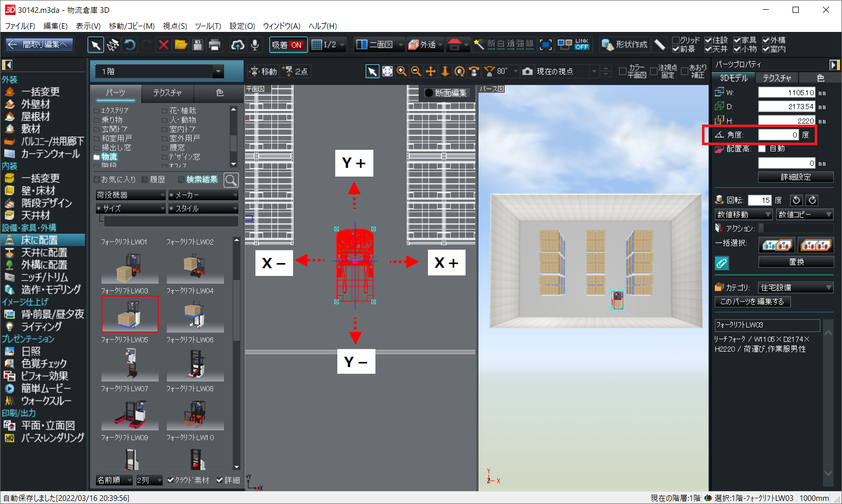Select the measuring ruler tool
The image size is (842, 504).
(x=659, y=45)
